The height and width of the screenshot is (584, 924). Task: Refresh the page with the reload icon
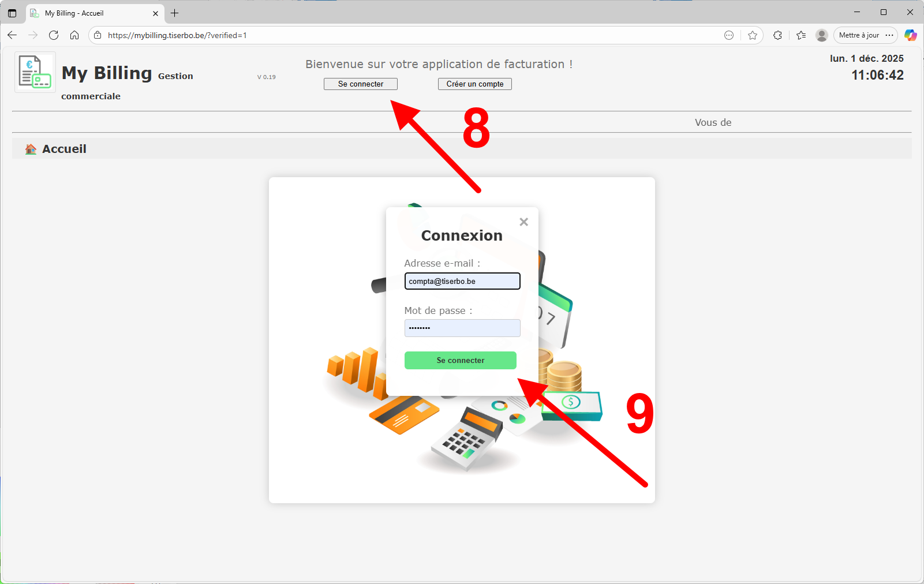click(x=54, y=35)
